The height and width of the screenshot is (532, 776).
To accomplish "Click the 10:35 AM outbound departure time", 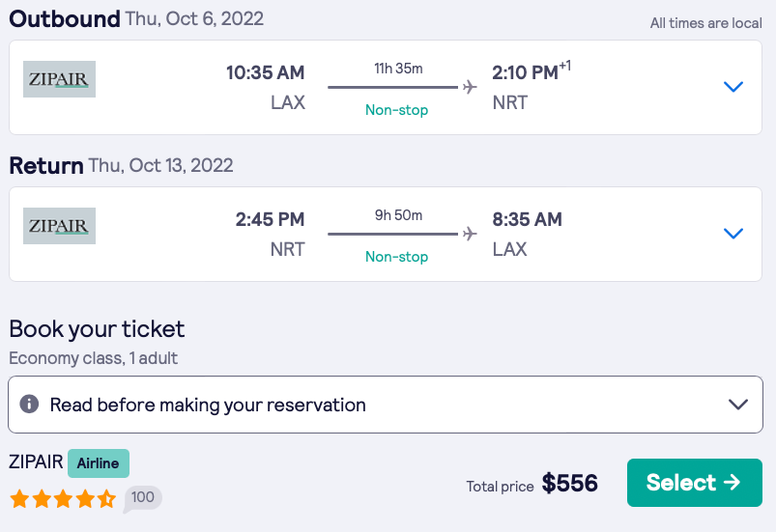I will point(265,72).
